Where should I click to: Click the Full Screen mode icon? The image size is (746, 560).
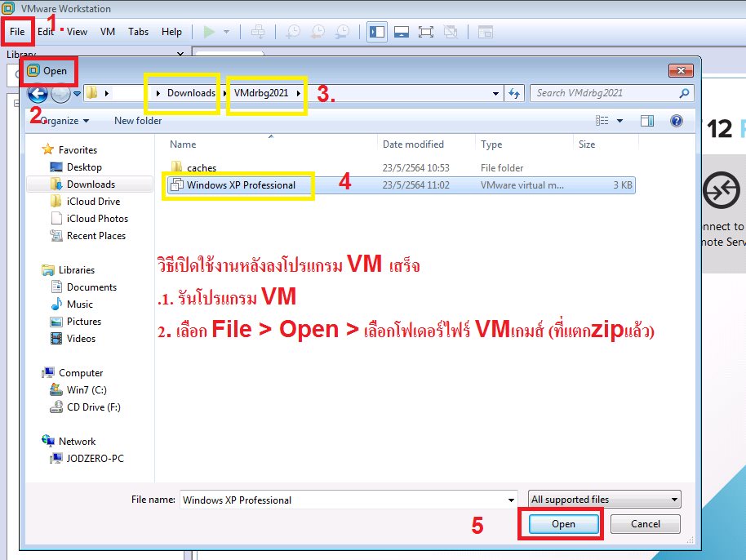coord(426,32)
